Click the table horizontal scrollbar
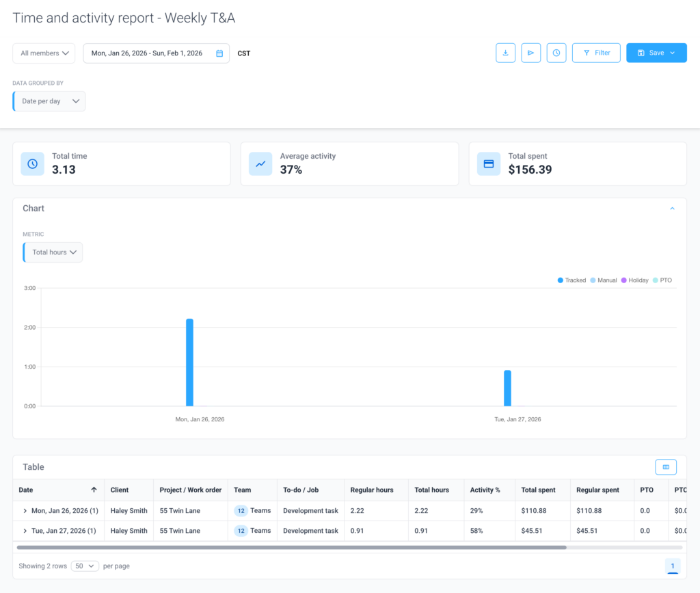 pos(291,547)
